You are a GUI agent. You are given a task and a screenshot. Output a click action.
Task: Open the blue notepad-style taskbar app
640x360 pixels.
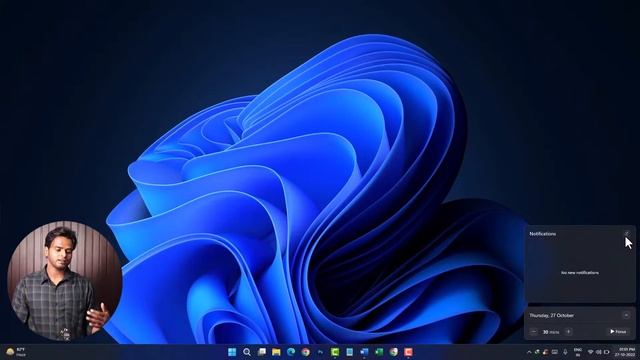point(350,352)
